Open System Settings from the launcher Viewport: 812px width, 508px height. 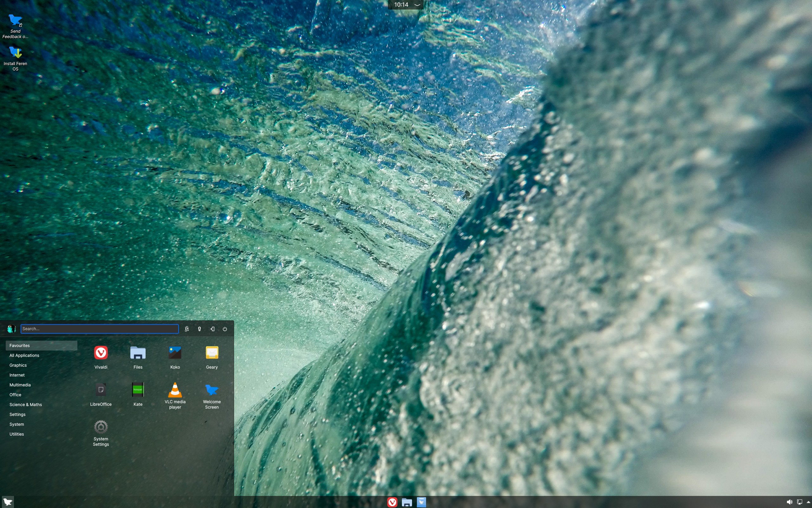[x=101, y=433]
